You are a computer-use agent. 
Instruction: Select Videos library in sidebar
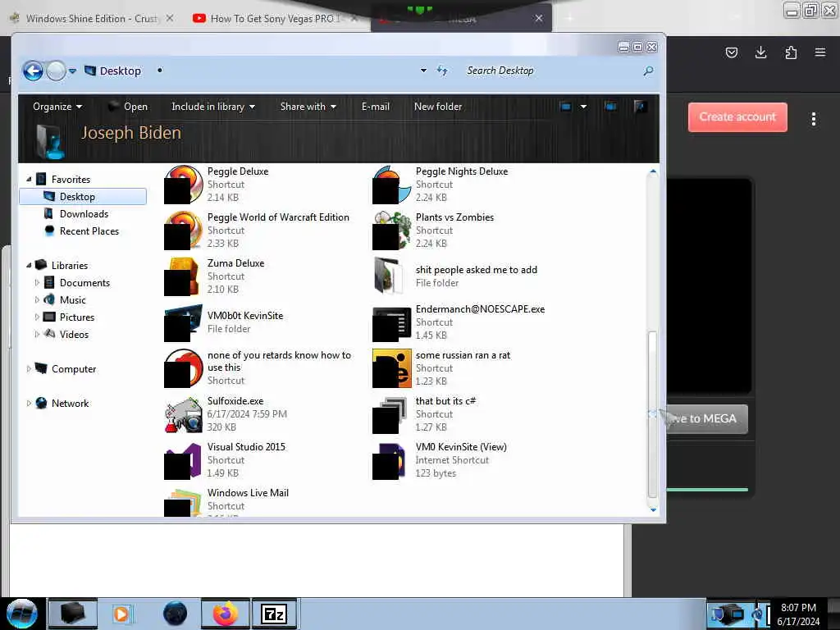click(74, 335)
